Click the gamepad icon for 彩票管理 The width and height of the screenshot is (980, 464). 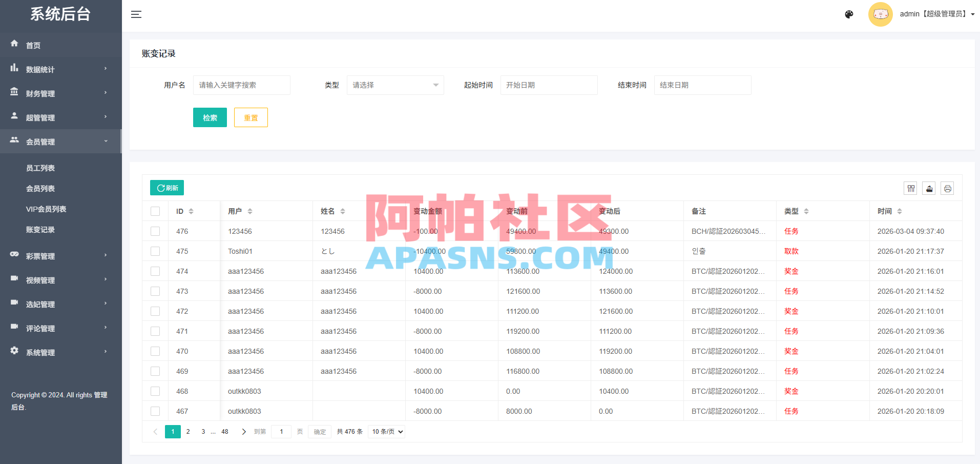point(14,254)
